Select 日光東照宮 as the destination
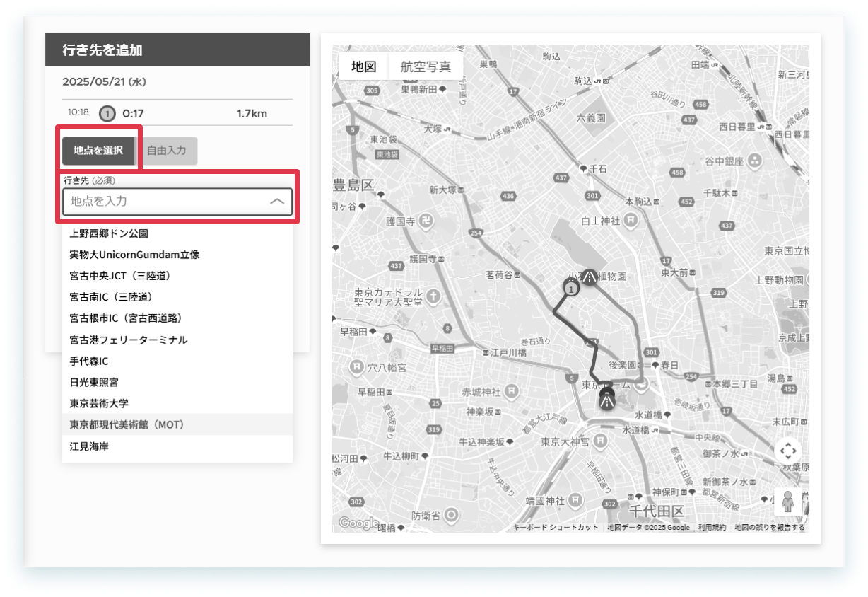Screen dimensions: 868x597 (177, 382)
